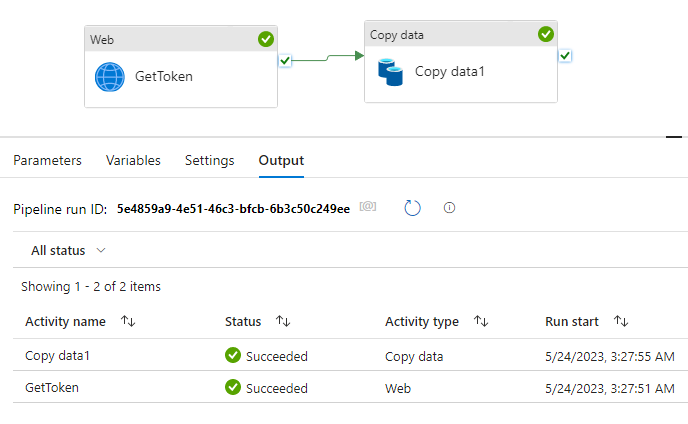The height and width of the screenshot is (424, 688).
Task: Click the GetToken Web globe icon
Action: click(x=109, y=77)
